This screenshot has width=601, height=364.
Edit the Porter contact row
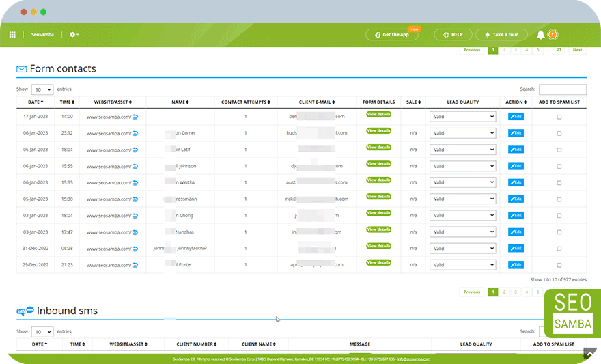click(516, 265)
